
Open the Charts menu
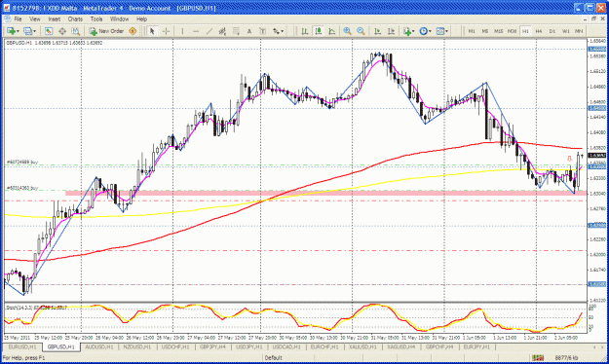click(x=75, y=19)
